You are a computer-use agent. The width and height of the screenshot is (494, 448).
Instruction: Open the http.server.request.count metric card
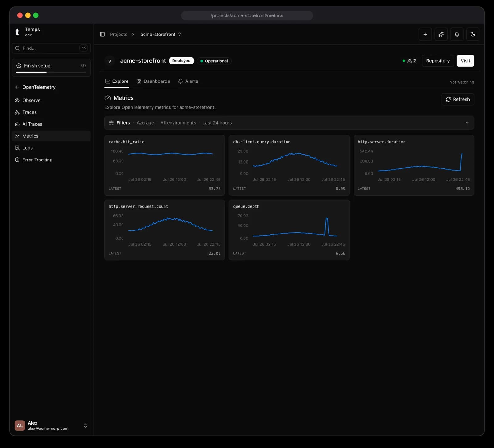(165, 230)
